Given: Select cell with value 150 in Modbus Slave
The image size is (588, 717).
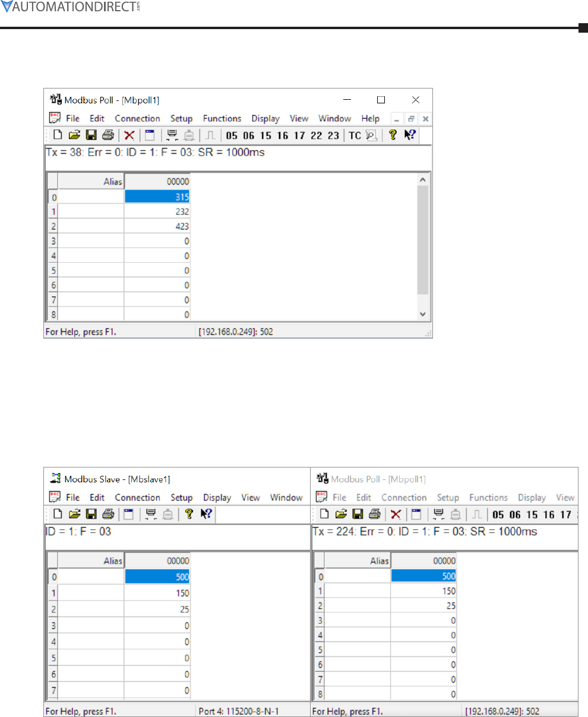Looking at the screenshot, I should 157,593.
